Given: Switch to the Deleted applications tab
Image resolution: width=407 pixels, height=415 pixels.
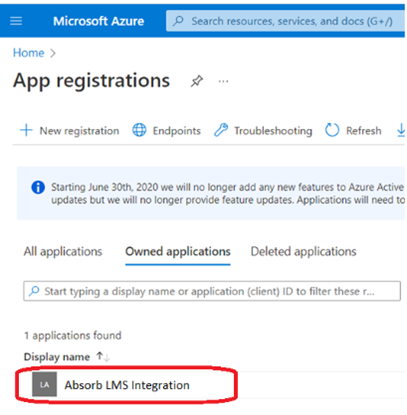Looking at the screenshot, I should pos(303,251).
